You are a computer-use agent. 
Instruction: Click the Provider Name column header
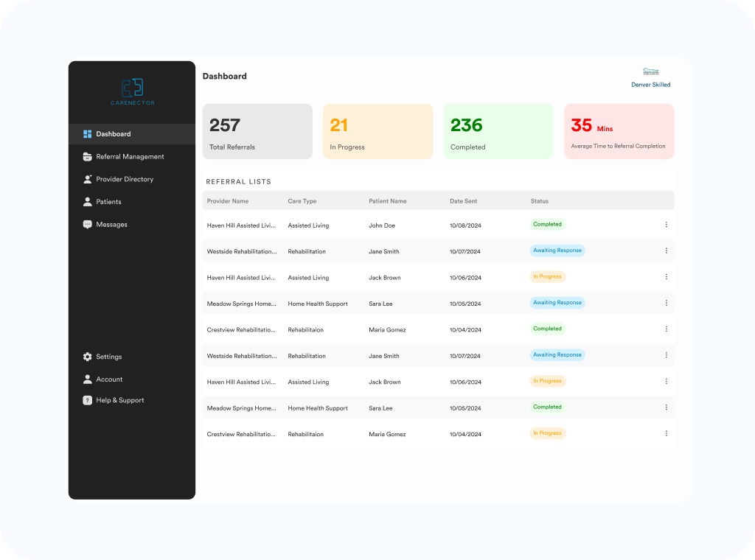(x=229, y=200)
